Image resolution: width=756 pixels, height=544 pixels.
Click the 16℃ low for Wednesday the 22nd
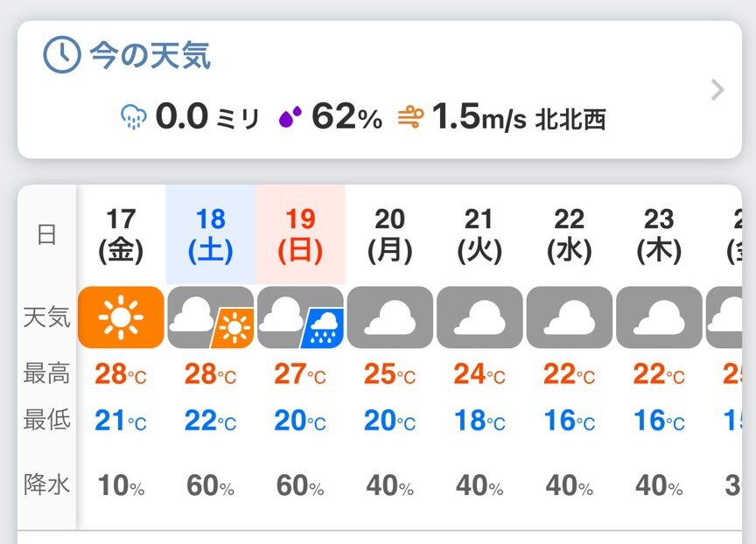569,421
